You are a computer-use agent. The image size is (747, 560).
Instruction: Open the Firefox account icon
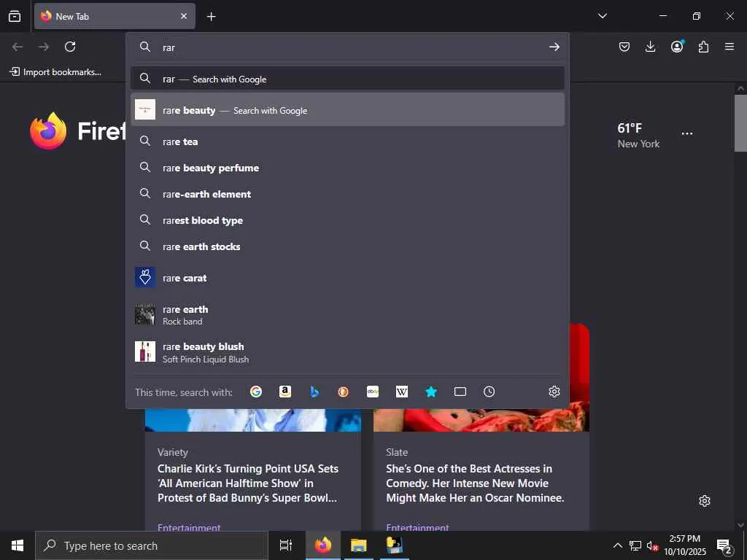pos(677,46)
